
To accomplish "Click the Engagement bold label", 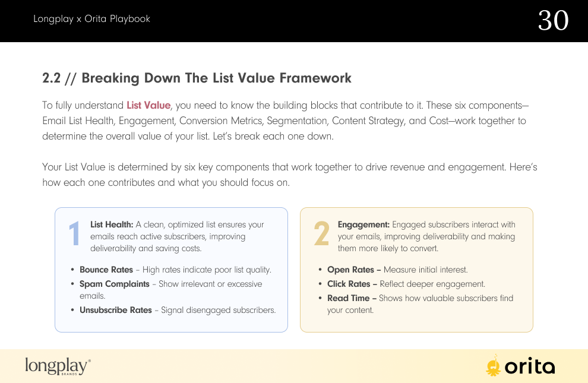I will pyautogui.click(x=363, y=224).
